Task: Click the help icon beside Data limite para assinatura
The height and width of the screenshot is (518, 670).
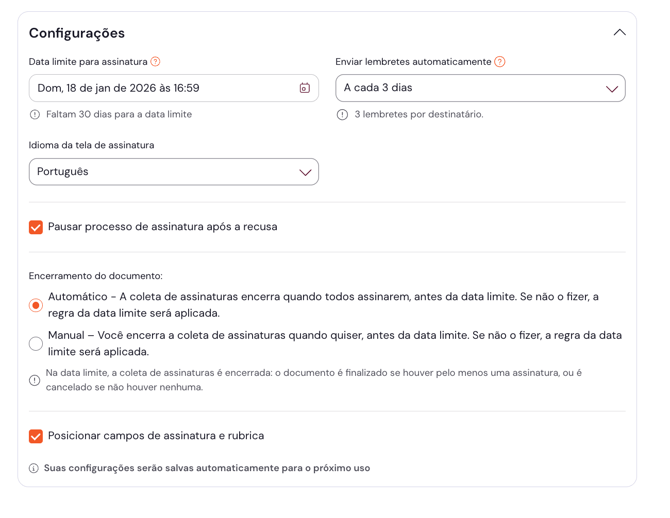Action: [x=155, y=62]
